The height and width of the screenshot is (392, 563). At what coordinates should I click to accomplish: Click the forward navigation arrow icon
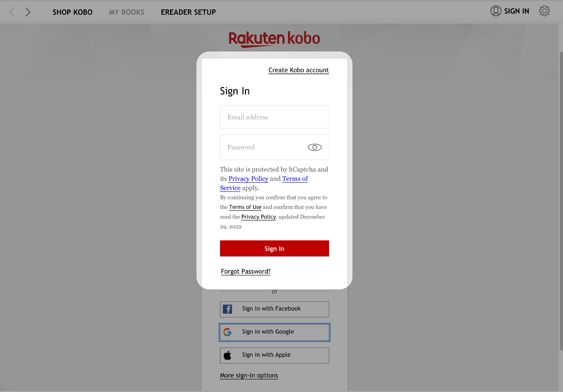[28, 12]
